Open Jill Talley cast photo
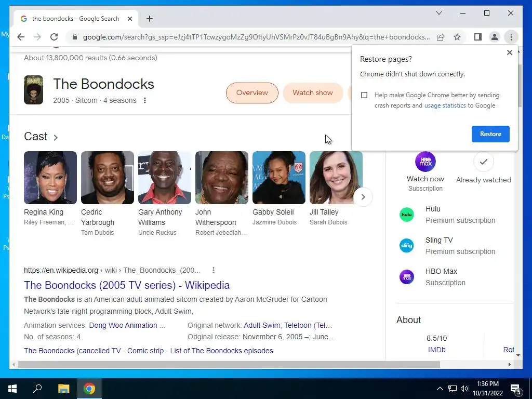The width and height of the screenshot is (532, 399). (336, 178)
